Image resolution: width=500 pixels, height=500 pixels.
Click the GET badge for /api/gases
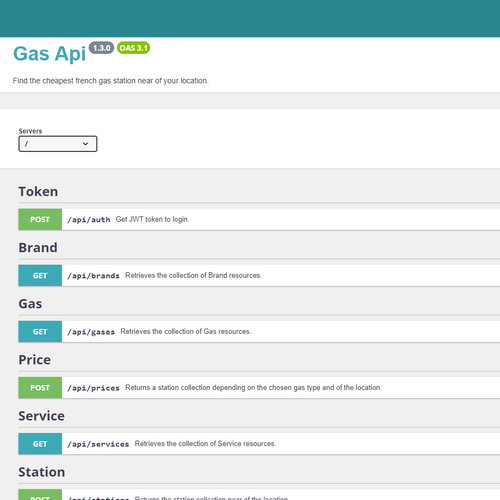click(x=40, y=331)
